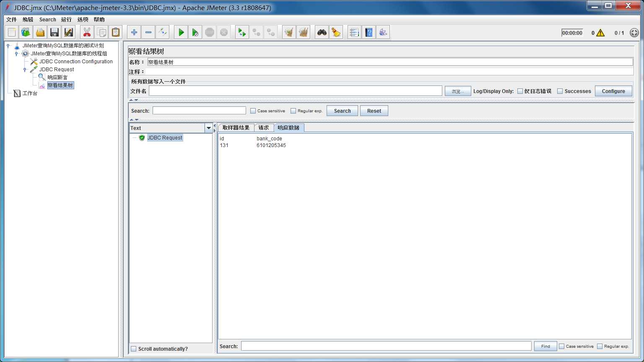This screenshot has width=644, height=362.
Task: Open the 帮助 menu
Action: [x=99, y=20]
